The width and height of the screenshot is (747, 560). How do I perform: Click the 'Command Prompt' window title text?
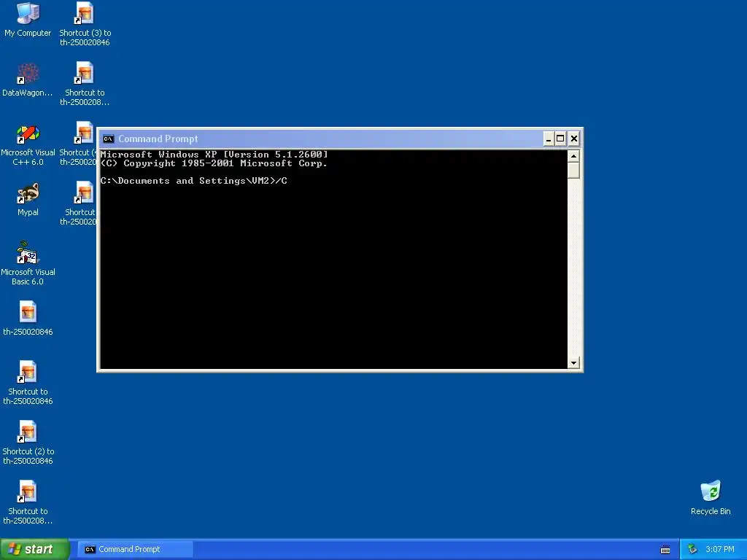pyautogui.click(x=158, y=139)
